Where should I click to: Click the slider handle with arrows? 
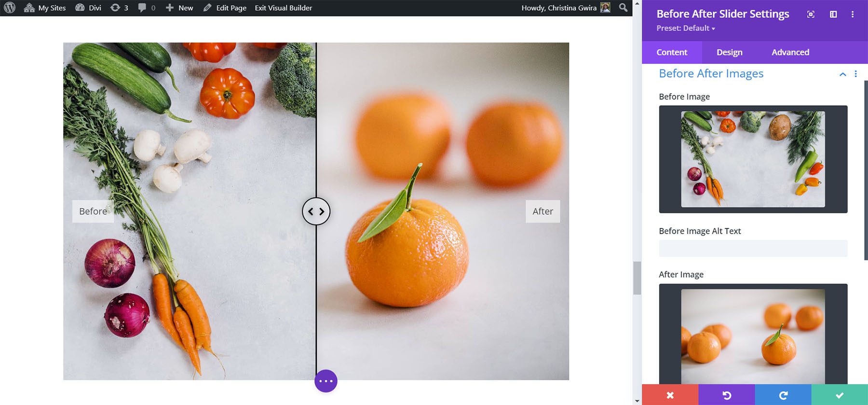(x=316, y=211)
